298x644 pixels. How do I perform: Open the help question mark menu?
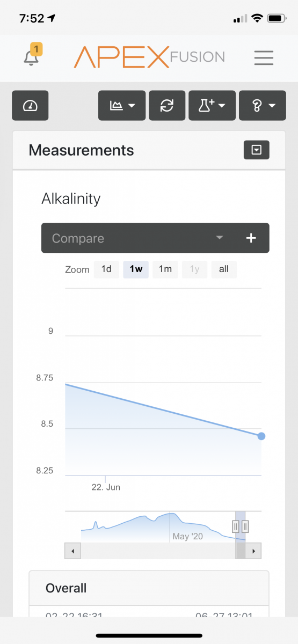262,105
